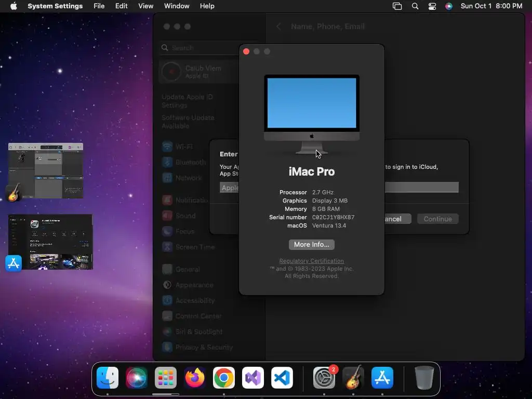532x399 pixels.
Task: Select Notifications in Settings sidebar
Action: click(186, 200)
